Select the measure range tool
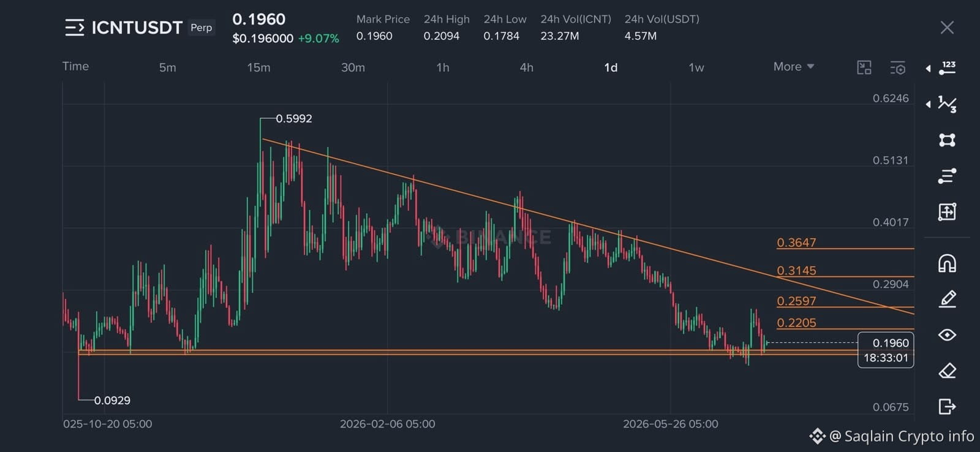This screenshot has height=452, width=980. [x=948, y=212]
